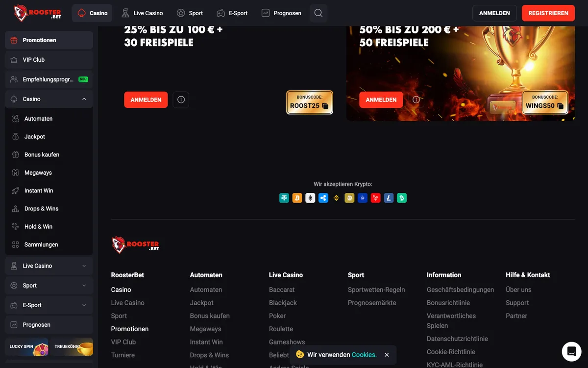Screen dimensions: 588x368
Task: Open the Cookies policy link
Action: coord(364,355)
